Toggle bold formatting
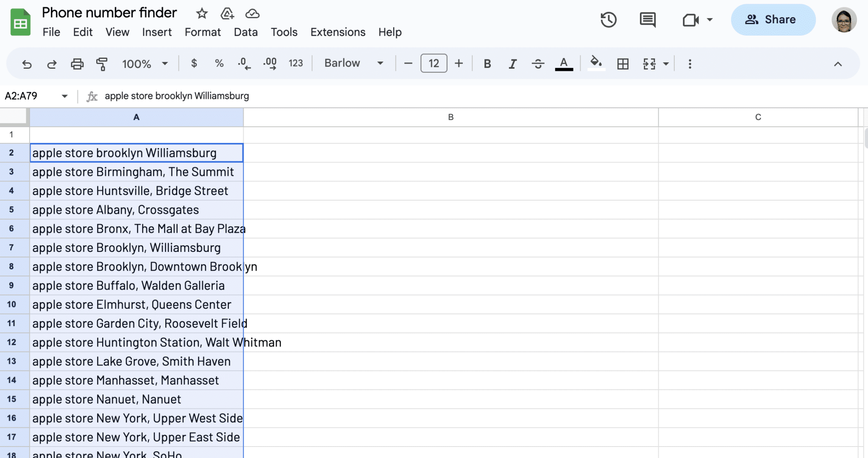 pos(487,64)
